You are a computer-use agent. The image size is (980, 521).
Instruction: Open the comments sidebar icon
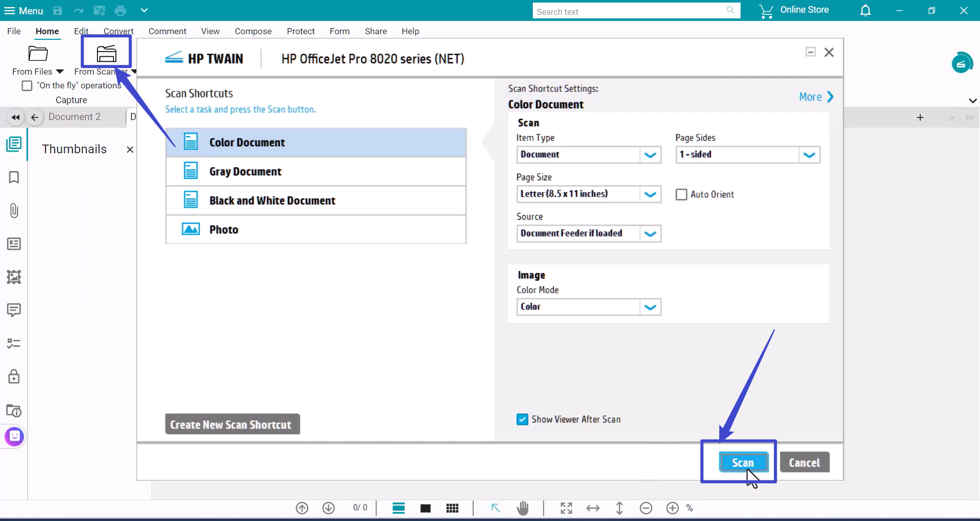pyautogui.click(x=14, y=310)
